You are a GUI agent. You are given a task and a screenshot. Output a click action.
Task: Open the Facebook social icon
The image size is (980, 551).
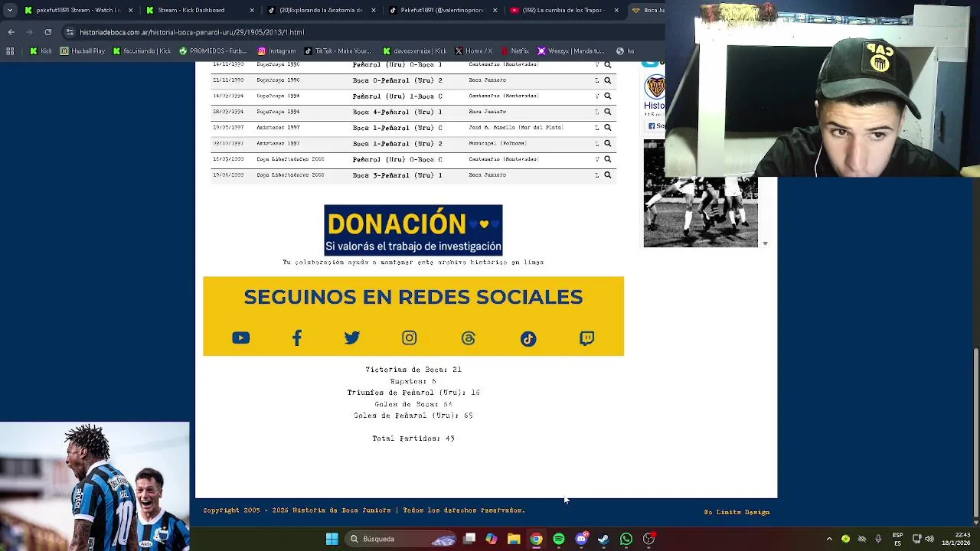297,337
